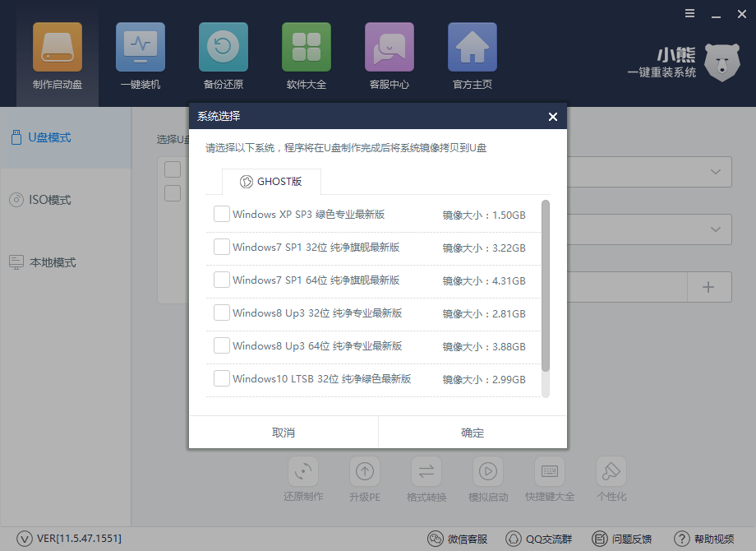Open the 一键装机 one-click install tool
The width and height of the screenshot is (756, 551).
141,56
